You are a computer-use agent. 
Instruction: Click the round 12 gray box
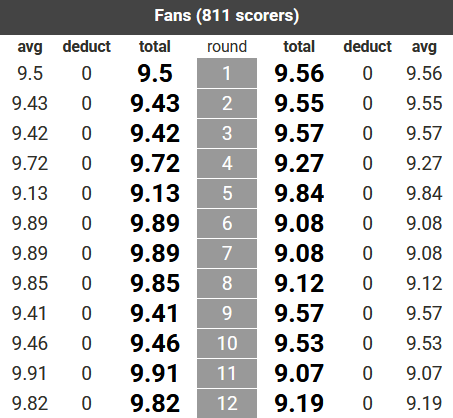click(227, 403)
